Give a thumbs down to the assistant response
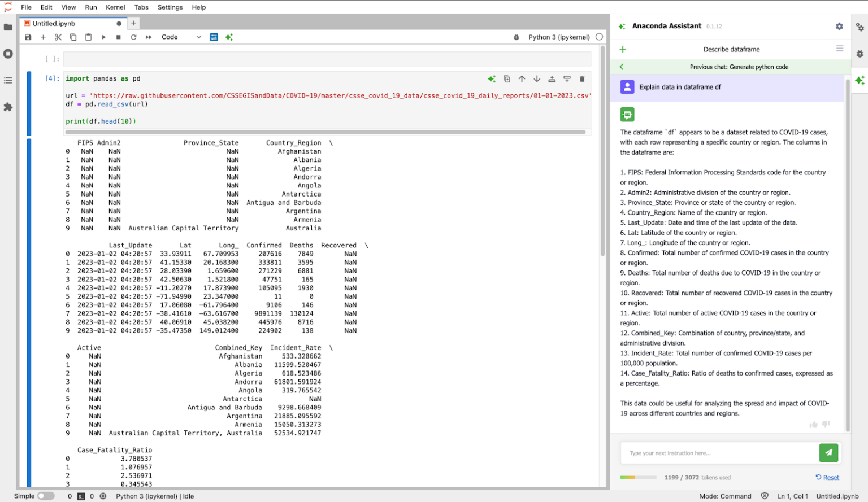 [x=826, y=424]
